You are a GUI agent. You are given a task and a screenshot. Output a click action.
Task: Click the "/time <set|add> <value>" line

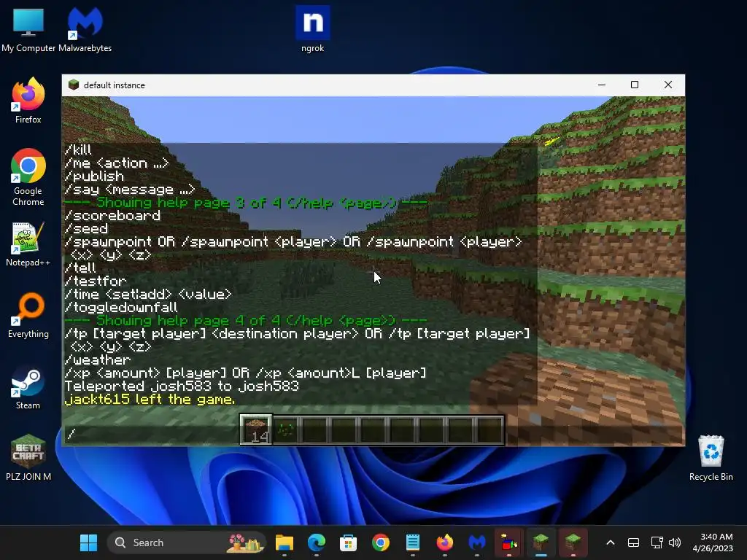pos(148,295)
